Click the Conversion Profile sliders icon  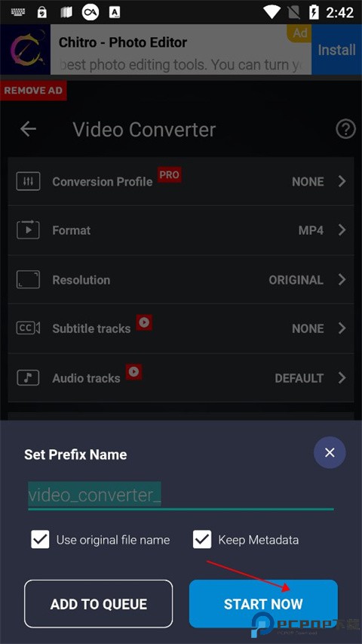[x=28, y=181]
